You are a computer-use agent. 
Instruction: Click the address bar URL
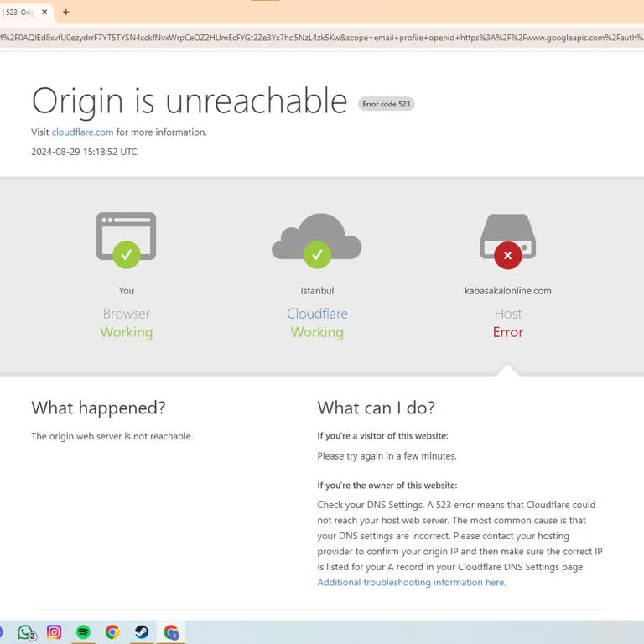[x=322, y=38]
